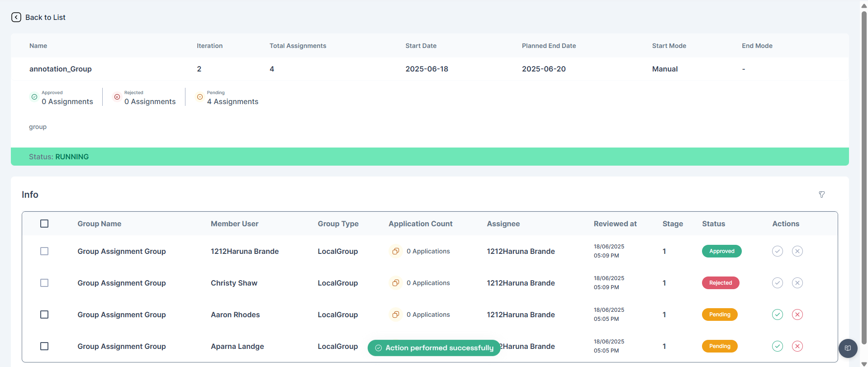Click the Back to List arrow icon
The width and height of the screenshot is (868, 367).
16,17
